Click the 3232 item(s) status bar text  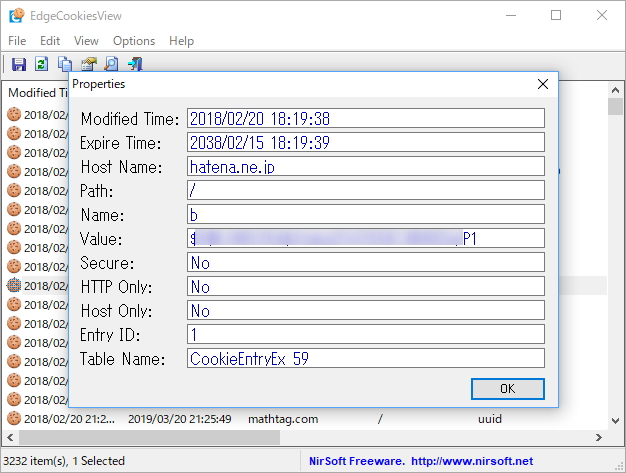coord(64,461)
